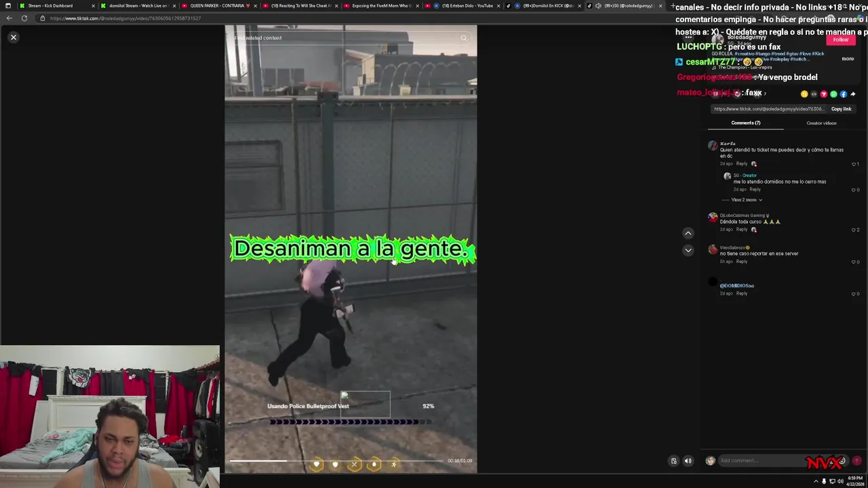Screen dimensions: 868x488
Task: Switch to QUEEN PARKER - CONTRARIA tab
Action: click(219, 5)
